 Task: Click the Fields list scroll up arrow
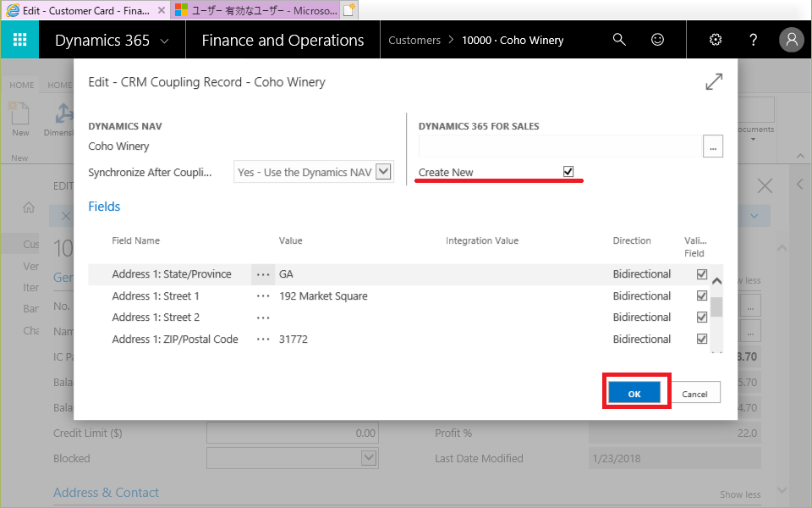click(x=716, y=281)
